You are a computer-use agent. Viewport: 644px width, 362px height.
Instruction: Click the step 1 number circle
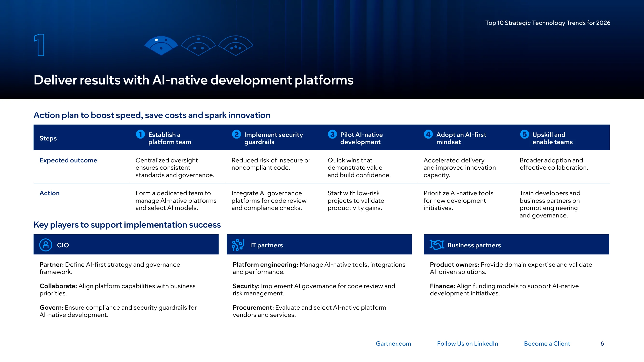point(141,134)
